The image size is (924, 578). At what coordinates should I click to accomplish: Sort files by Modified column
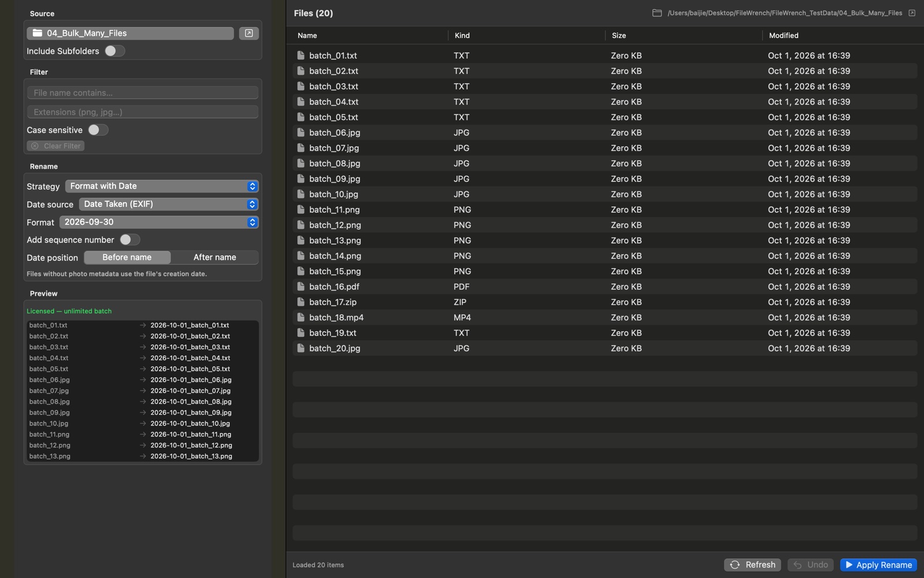click(784, 35)
